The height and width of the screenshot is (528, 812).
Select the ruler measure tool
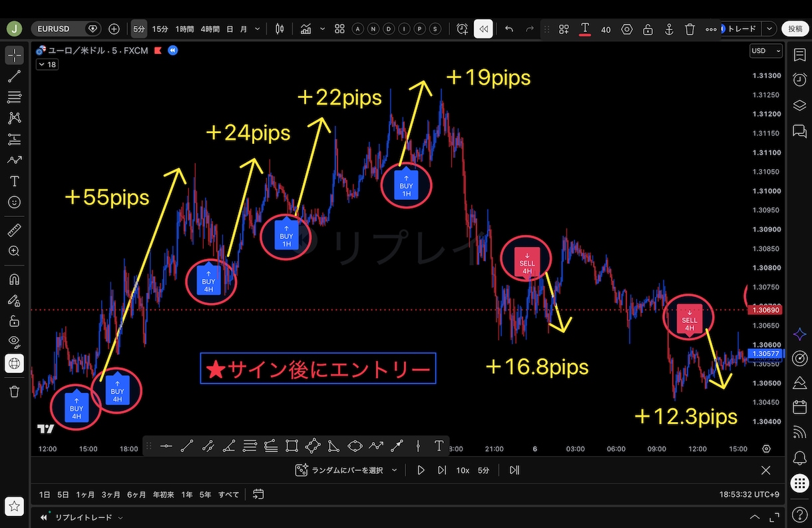(15, 230)
